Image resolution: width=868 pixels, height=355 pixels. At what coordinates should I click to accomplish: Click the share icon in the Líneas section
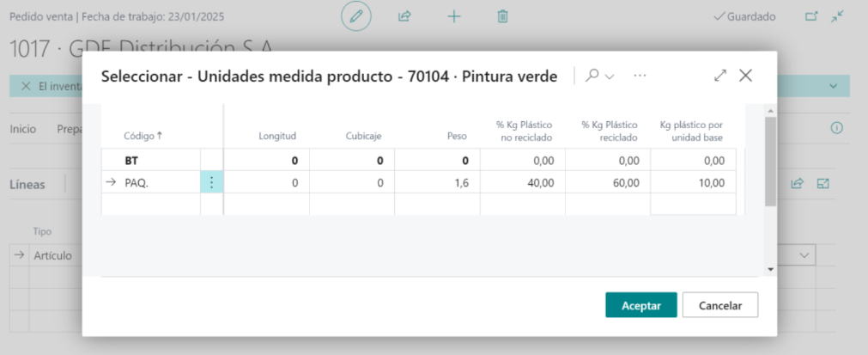[797, 184]
